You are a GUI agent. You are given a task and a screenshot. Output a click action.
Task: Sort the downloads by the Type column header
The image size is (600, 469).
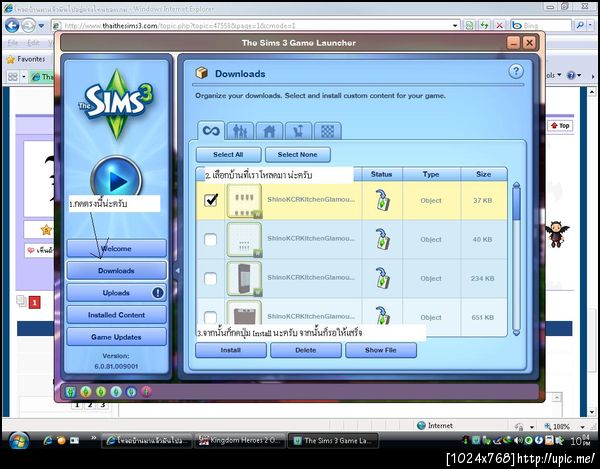coord(431,174)
